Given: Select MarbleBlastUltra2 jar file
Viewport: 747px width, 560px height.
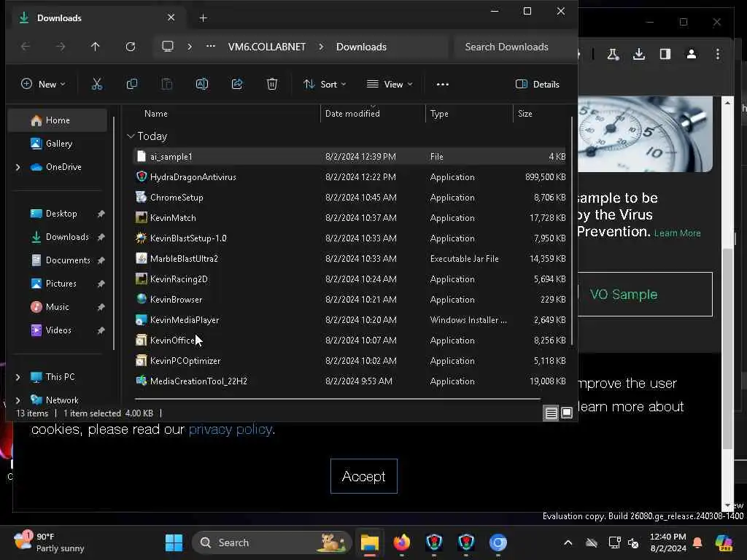Looking at the screenshot, I should (x=349, y=259).
